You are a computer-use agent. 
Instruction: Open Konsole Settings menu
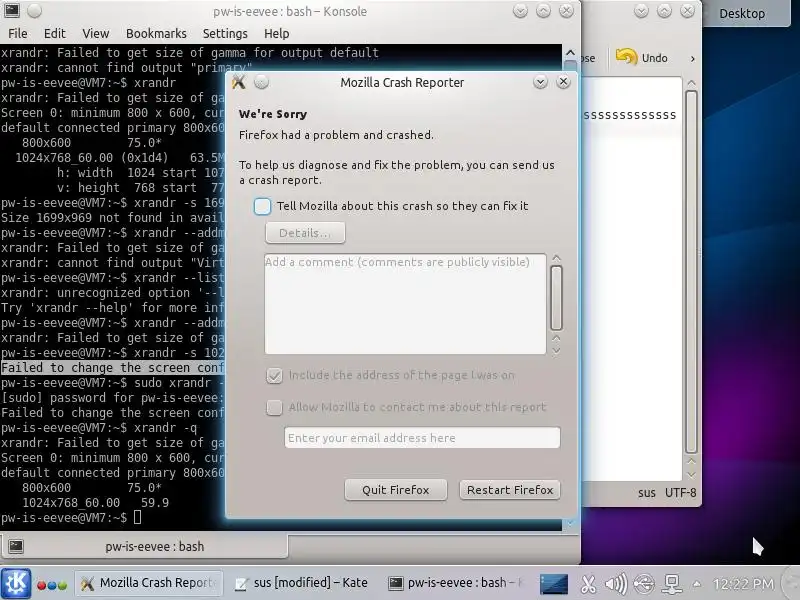[225, 34]
